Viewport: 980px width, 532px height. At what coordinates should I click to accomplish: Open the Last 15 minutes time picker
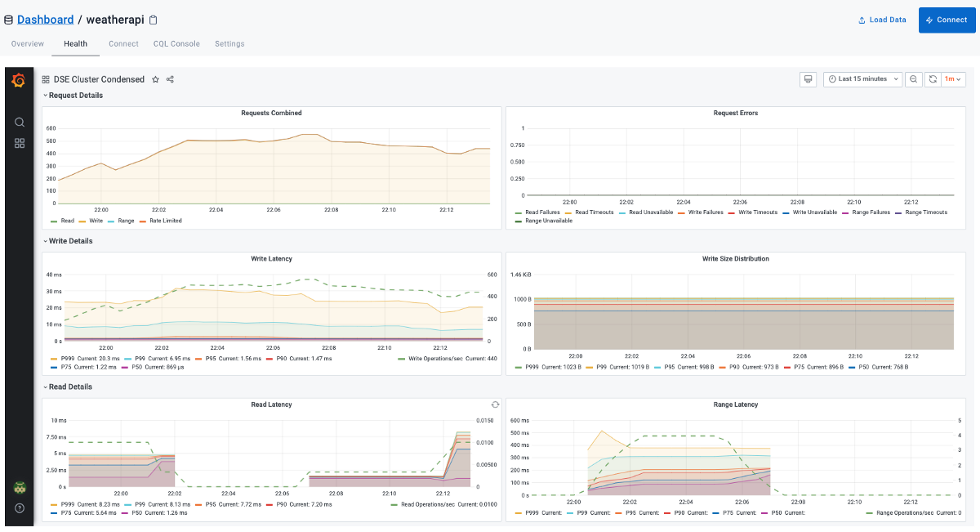tap(862, 79)
